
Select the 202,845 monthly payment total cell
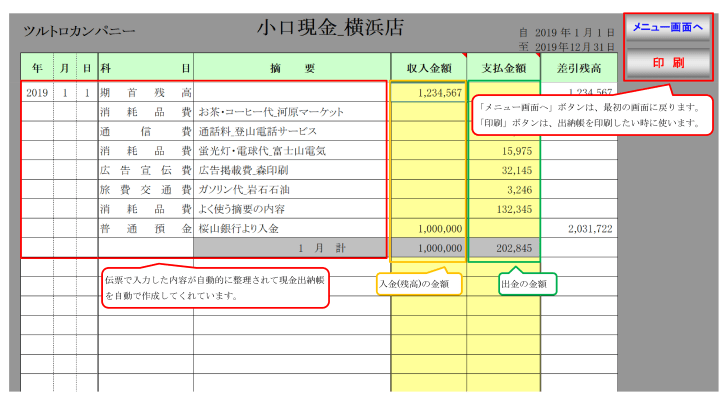504,247
